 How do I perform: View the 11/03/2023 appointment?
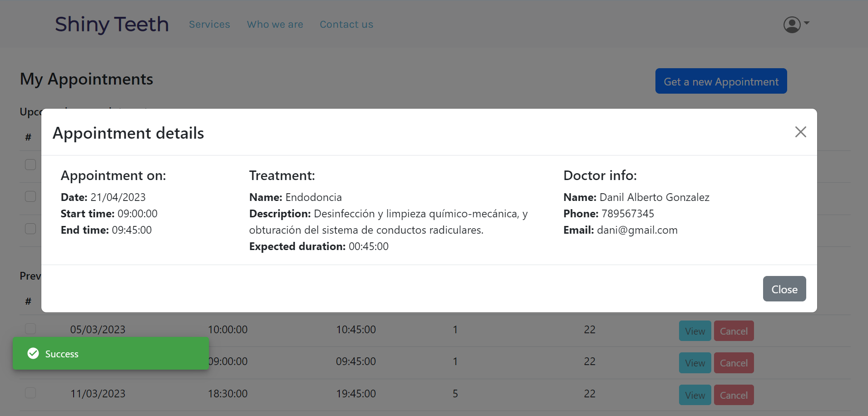[x=694, y=395]
